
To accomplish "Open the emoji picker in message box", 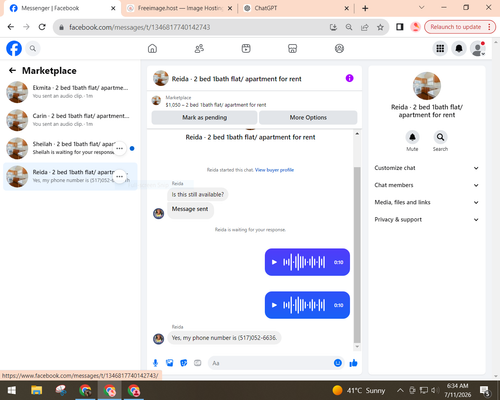I will coord(338,363).
